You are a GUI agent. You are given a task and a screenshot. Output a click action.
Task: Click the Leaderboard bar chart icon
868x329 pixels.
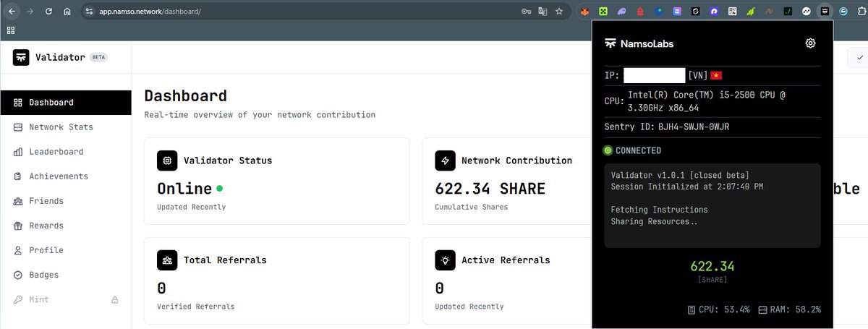tap(18, 152)
